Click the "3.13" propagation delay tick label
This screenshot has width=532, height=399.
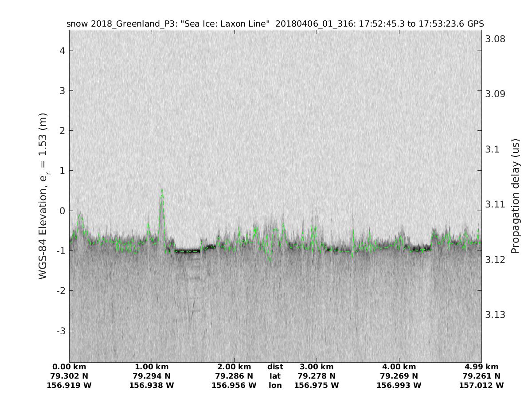pos(496,315)
